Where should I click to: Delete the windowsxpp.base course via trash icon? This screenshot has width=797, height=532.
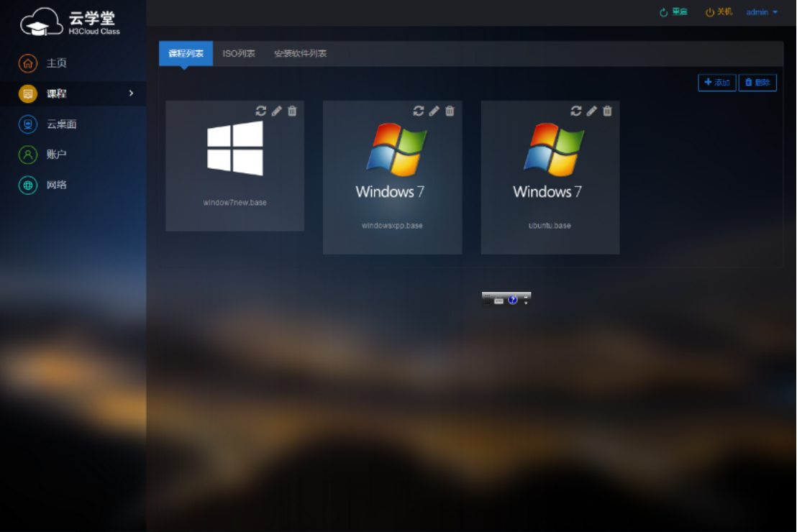[450, 111]
